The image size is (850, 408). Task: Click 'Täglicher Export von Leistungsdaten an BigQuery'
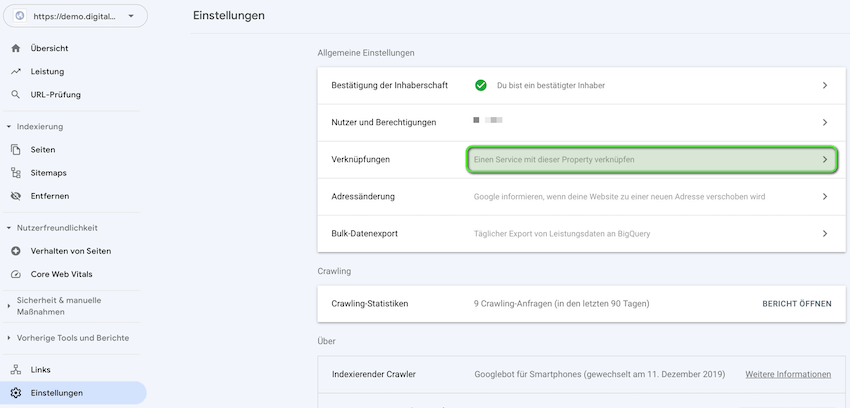click(x=562, y=234)
